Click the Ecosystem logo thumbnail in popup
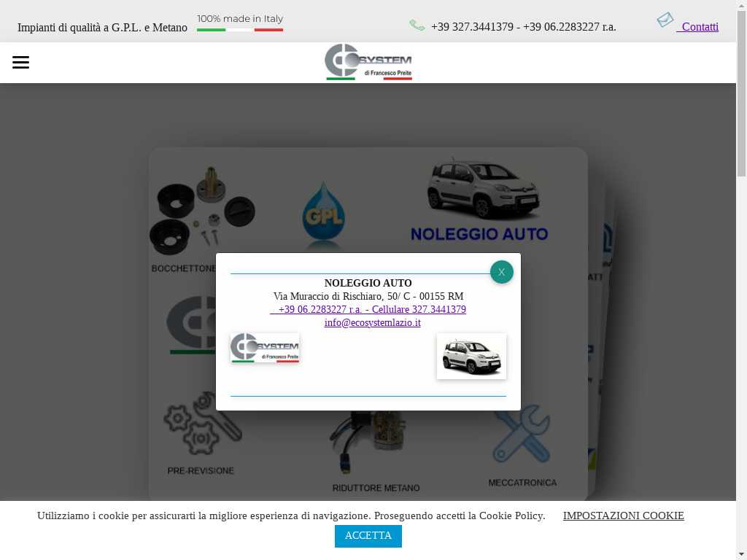The image size is (747, 560). [x=265, y=349]
